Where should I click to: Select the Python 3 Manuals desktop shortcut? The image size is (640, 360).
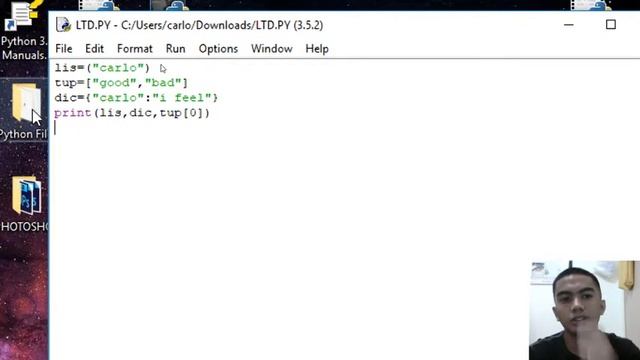[x=24, y=31]
